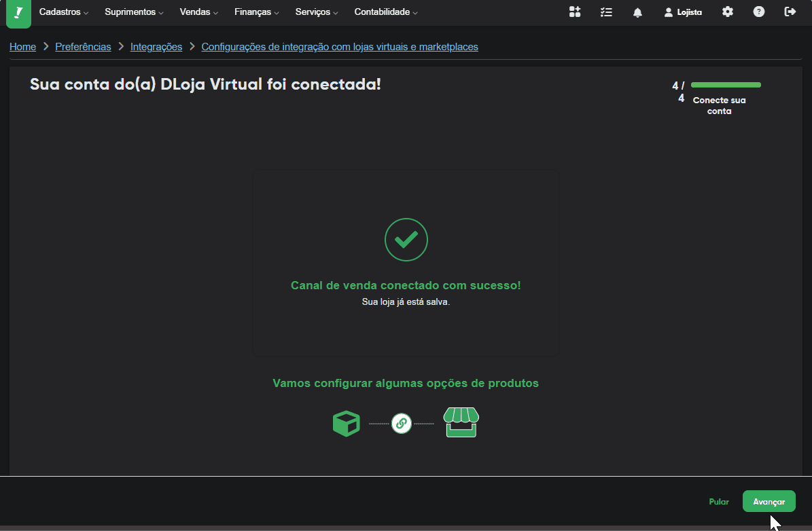
Task: Expand the Serviços menu
Action: [x=317, y=12]
